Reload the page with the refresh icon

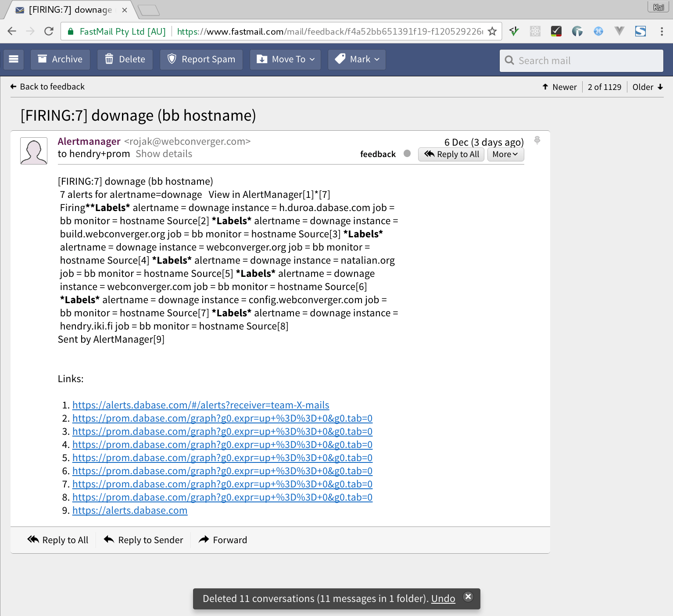tap(49, 31)
